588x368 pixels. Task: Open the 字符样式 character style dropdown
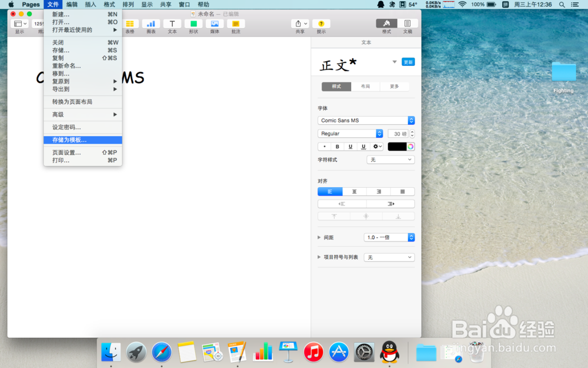[x=390, y=160]
